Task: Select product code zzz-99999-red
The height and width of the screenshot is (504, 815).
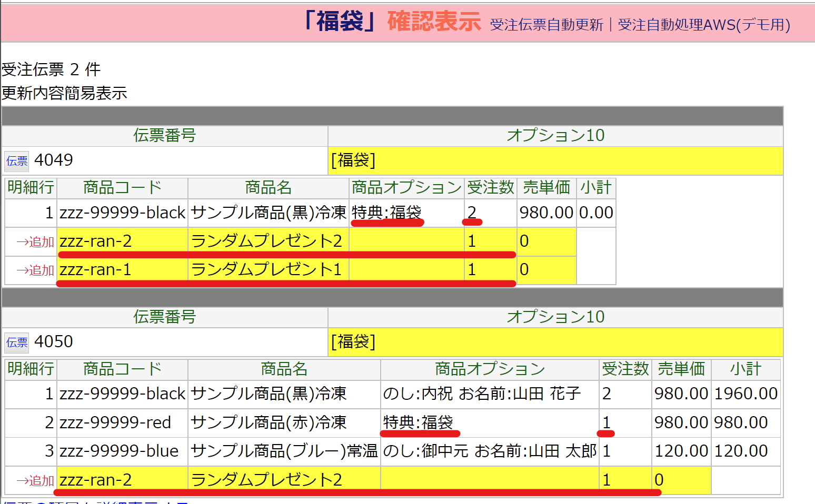Action: point(115,422)
